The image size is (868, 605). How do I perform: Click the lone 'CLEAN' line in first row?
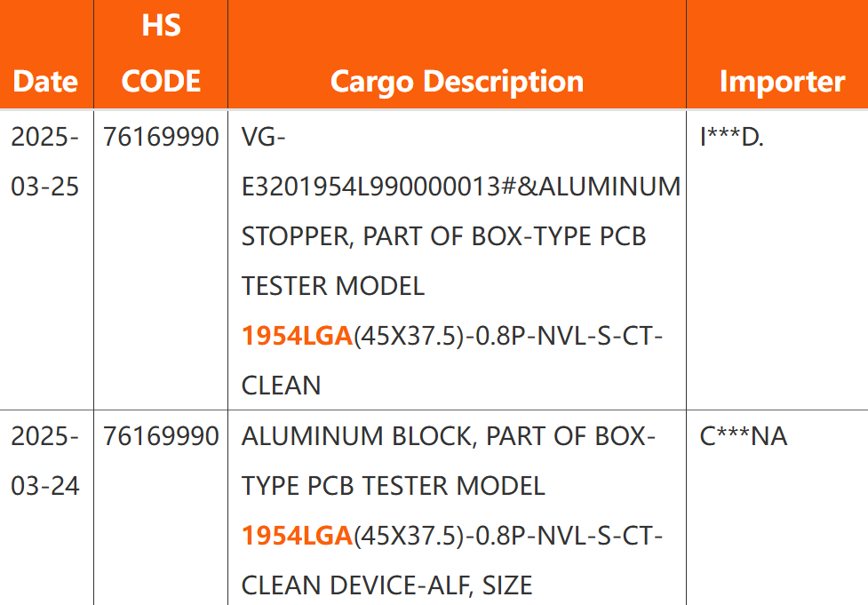(281, 386)
